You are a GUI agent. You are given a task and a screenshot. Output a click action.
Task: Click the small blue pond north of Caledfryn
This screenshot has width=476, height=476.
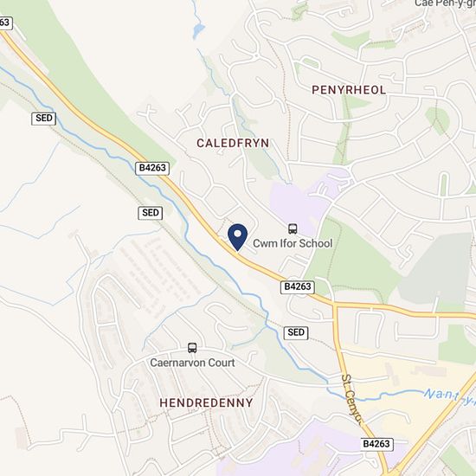pos(198,30)
